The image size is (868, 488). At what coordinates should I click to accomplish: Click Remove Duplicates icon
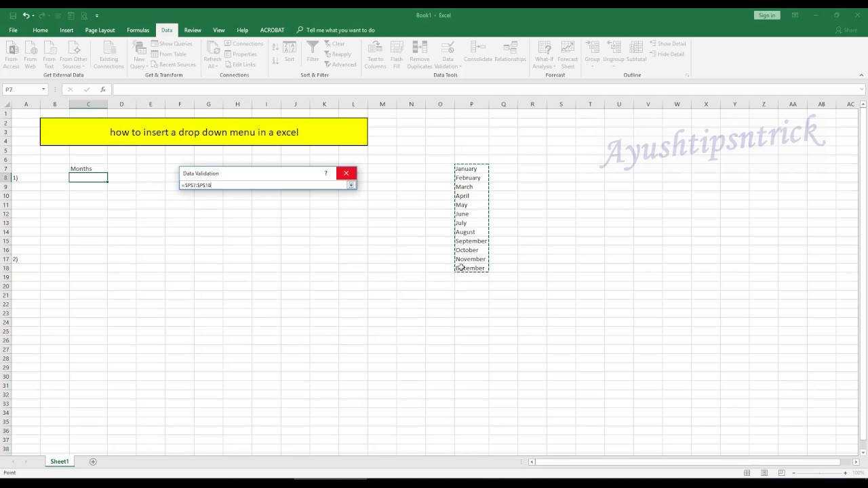420,55
